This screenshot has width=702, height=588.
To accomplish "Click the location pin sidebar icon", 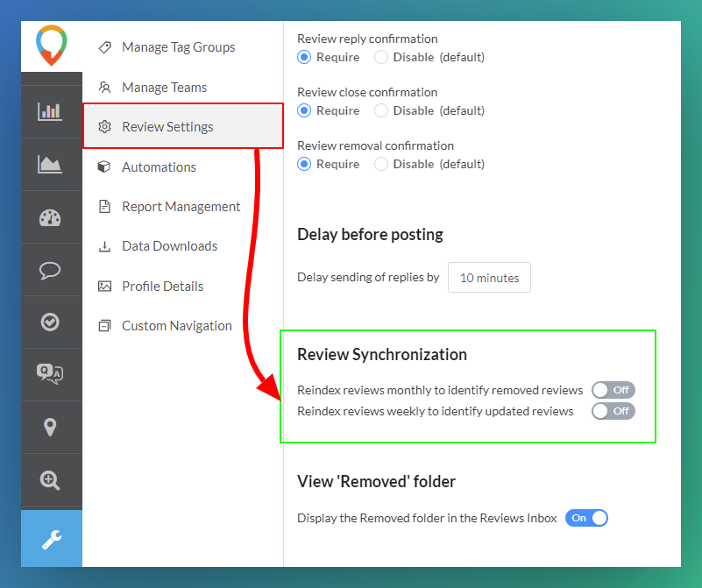I will [50, 427].
